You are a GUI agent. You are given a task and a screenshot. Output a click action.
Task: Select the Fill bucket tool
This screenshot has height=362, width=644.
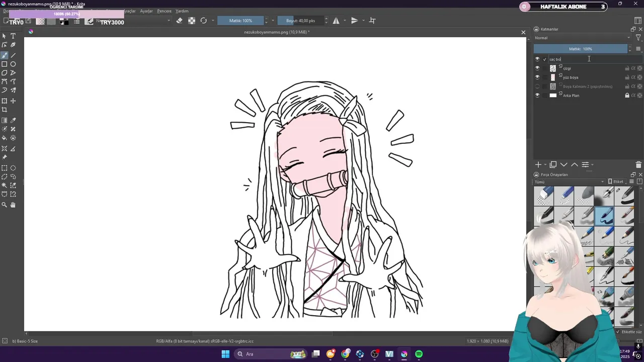(5, 138)
